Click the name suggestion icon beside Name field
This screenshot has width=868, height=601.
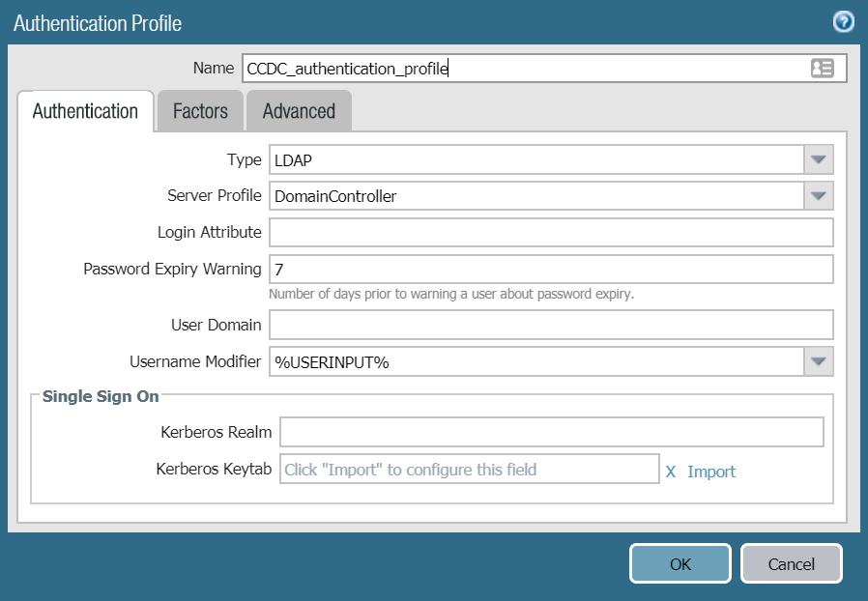(821, 68)
